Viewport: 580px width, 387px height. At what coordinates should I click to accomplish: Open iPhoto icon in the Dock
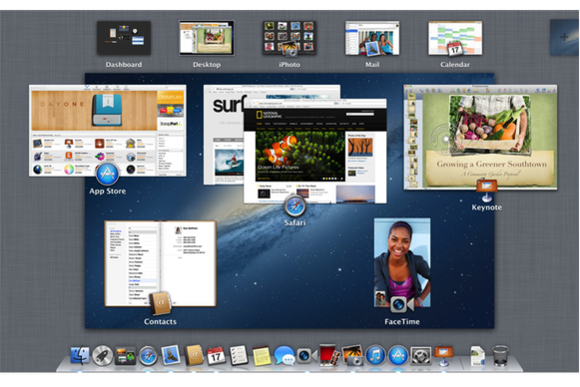[x=352, y=356]
